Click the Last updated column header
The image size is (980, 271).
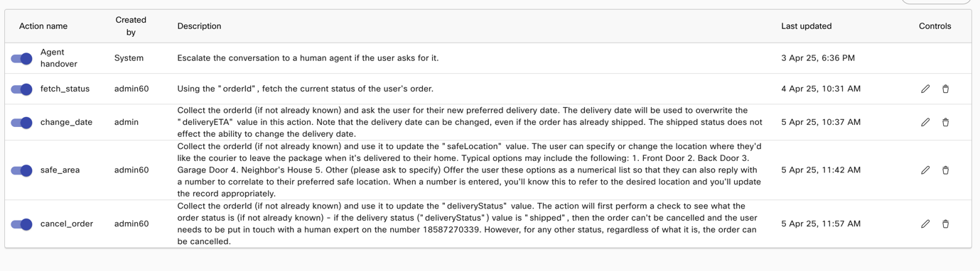coord(806,26)
